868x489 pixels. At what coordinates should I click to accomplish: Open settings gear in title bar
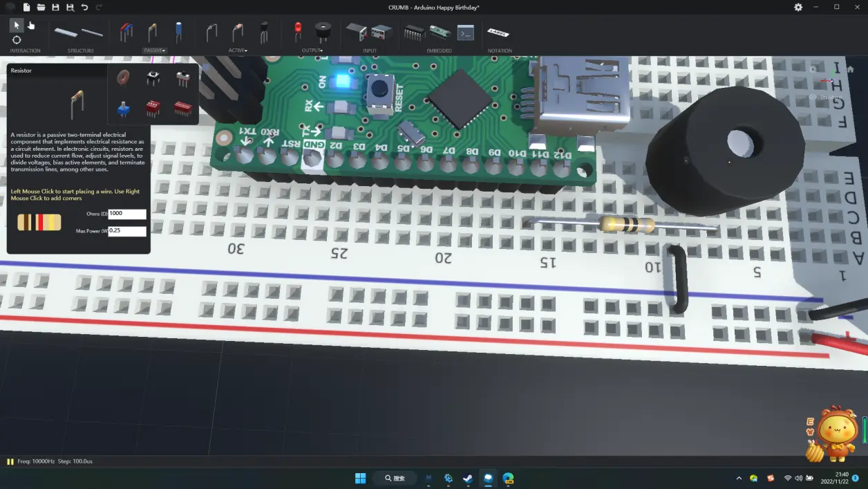(798, 7)
